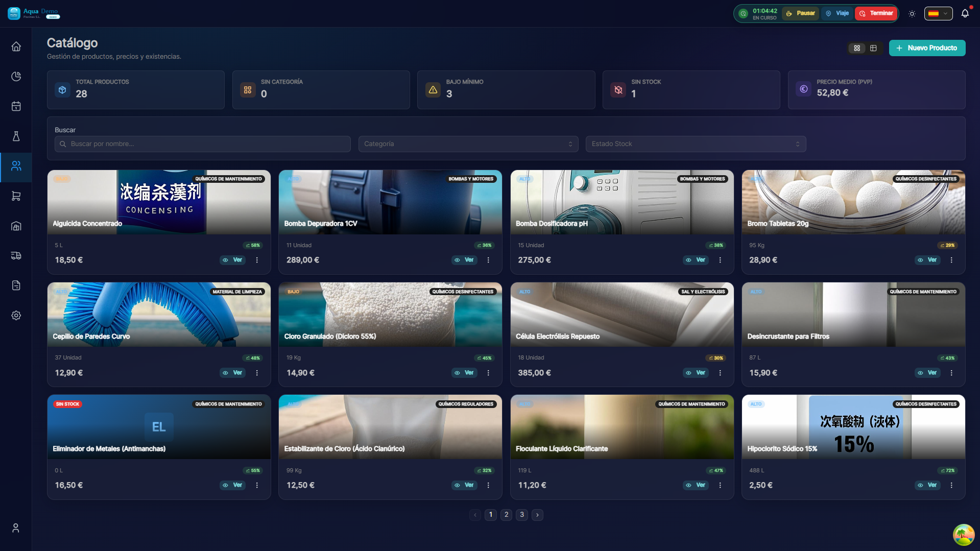Click the Sin Stock badge on Eliminador de Metales

tap(67, 404)
